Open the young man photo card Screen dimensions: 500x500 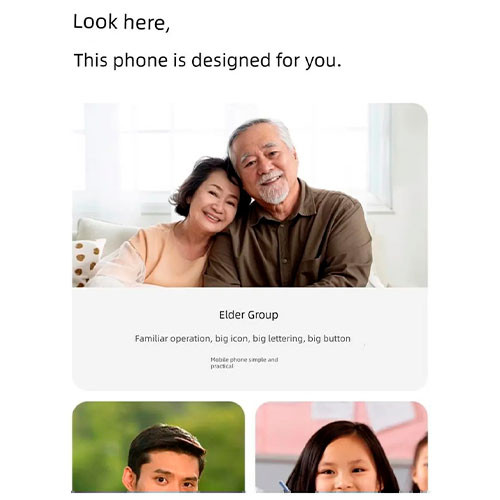159,447
